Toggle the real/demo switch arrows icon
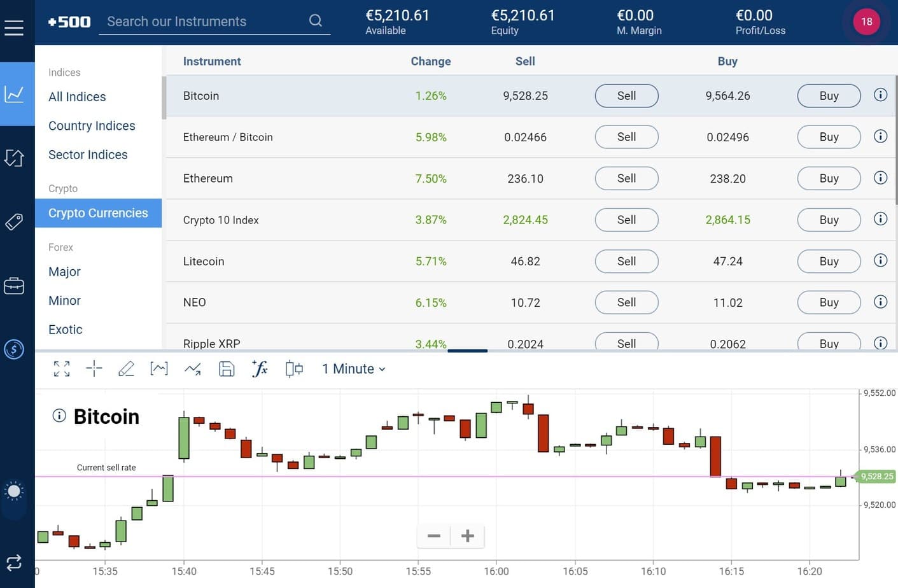 [x=14, y=563]
